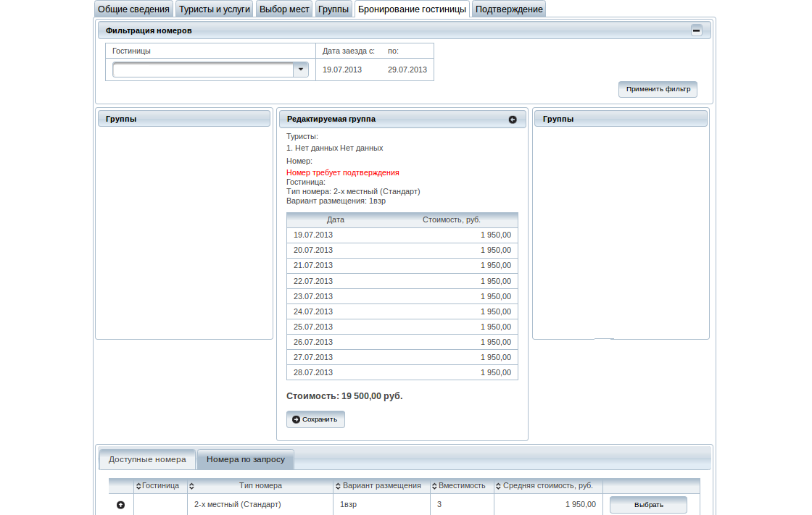
Task: Click the end date 29.07.2013 in filter
Action: [407, 70]
